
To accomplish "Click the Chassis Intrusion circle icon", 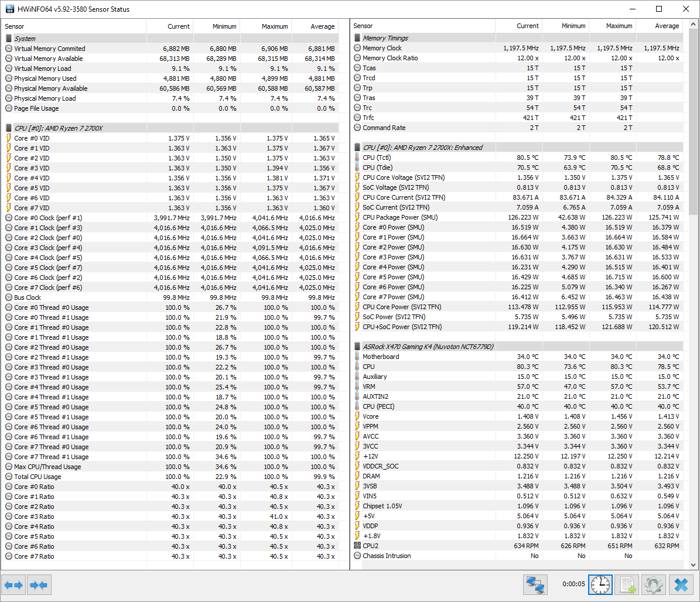I will 357,556.
